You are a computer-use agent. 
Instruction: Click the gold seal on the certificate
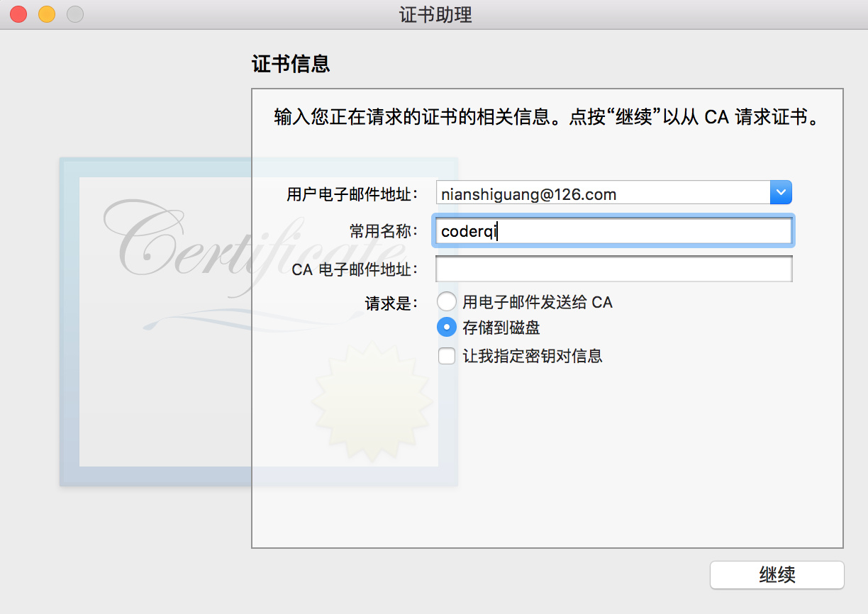[x=372, y=401]
